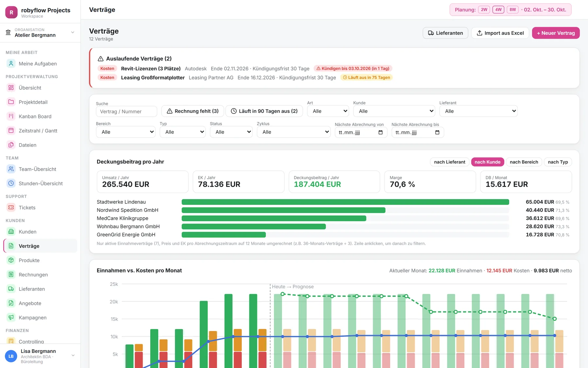The width and height of the screenshot is (588, 368).
Task: Open the Revit-Lizenzen (3 Plätze) contract
Action: pyautogui.click(x=151, y=68)
